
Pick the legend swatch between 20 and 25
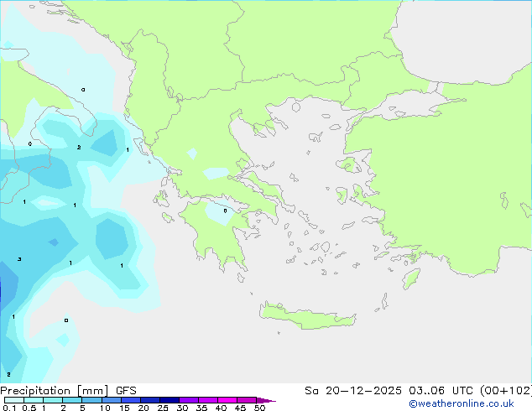[149, 400]
